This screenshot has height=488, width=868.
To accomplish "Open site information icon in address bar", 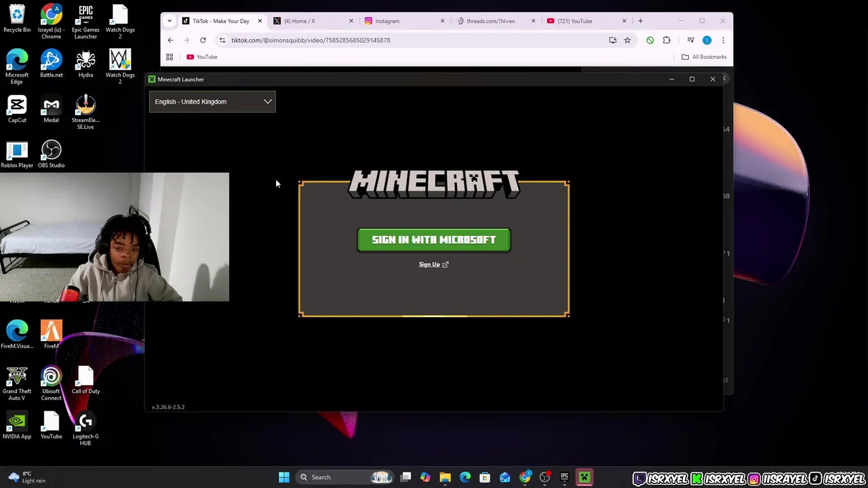I will (222, 40).
